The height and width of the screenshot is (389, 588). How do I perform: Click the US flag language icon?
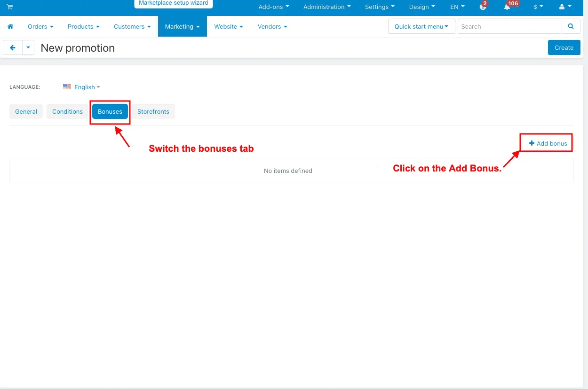click(x=67, y=87)
